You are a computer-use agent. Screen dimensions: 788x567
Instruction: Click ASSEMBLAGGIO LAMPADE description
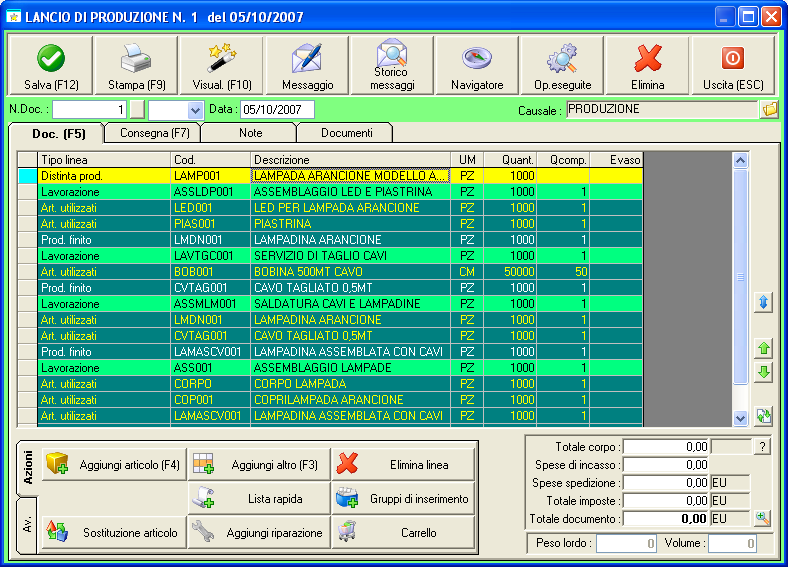pyautogui.click(x=350, y=367)
